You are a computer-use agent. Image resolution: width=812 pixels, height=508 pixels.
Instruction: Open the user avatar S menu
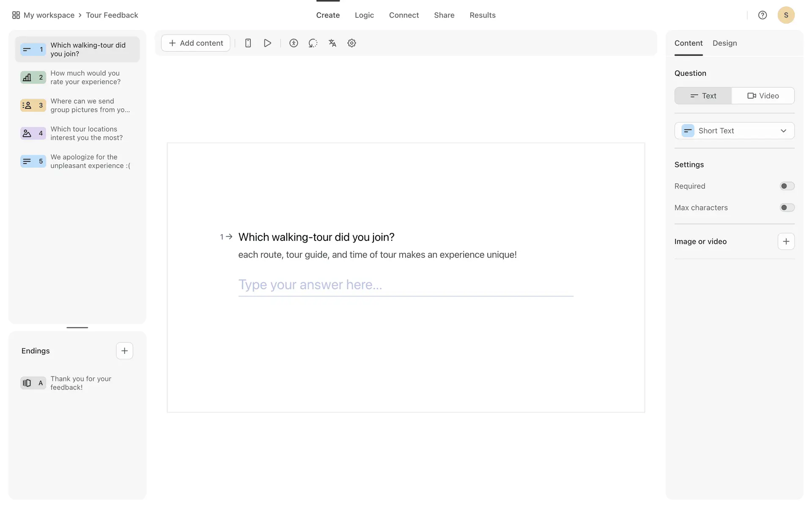(786, 15)
